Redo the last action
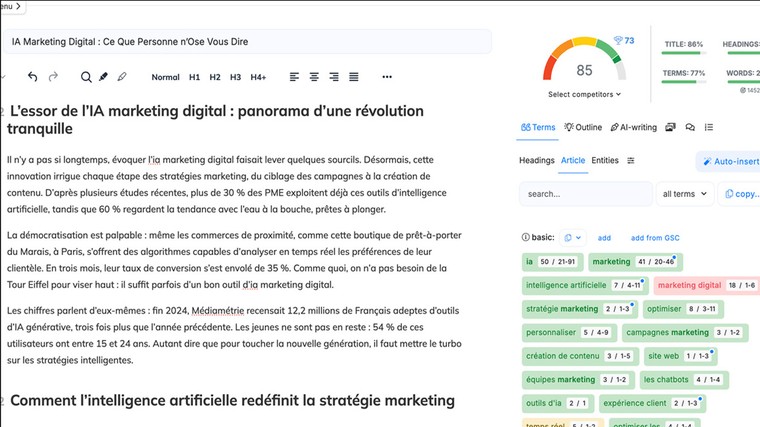 pyautogui.click(x=53, y=77)
